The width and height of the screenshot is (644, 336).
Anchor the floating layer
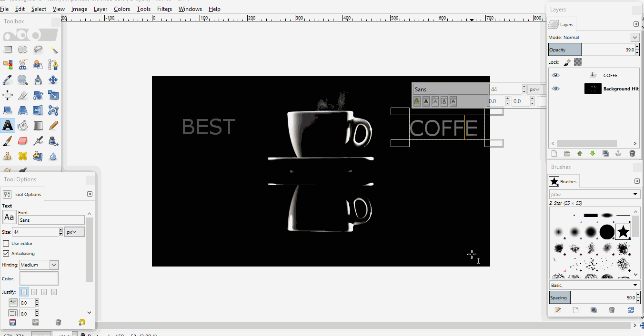pos(618,154)
